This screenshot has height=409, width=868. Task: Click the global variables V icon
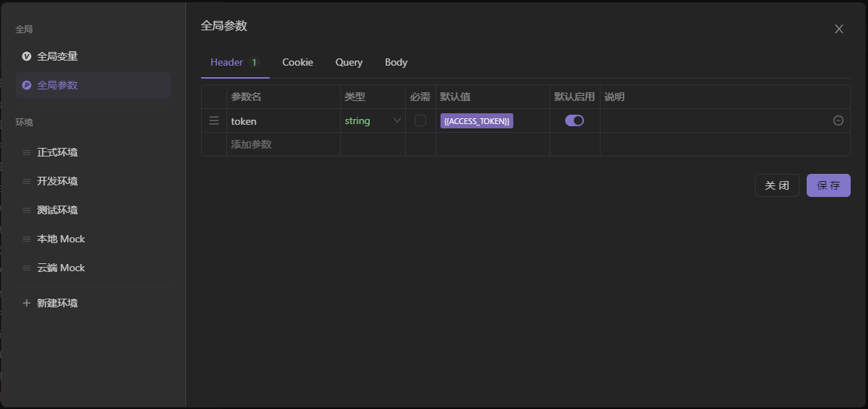tap(27, 56)
